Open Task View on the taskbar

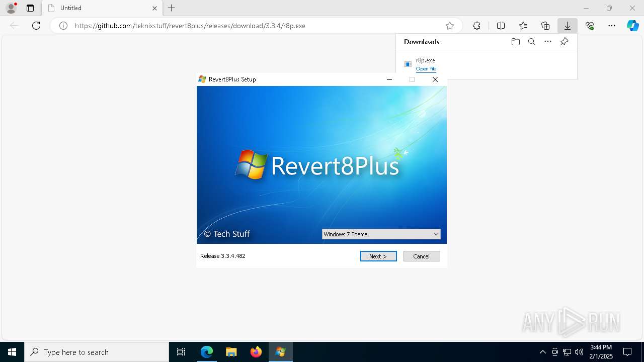(x=181, y=352)
